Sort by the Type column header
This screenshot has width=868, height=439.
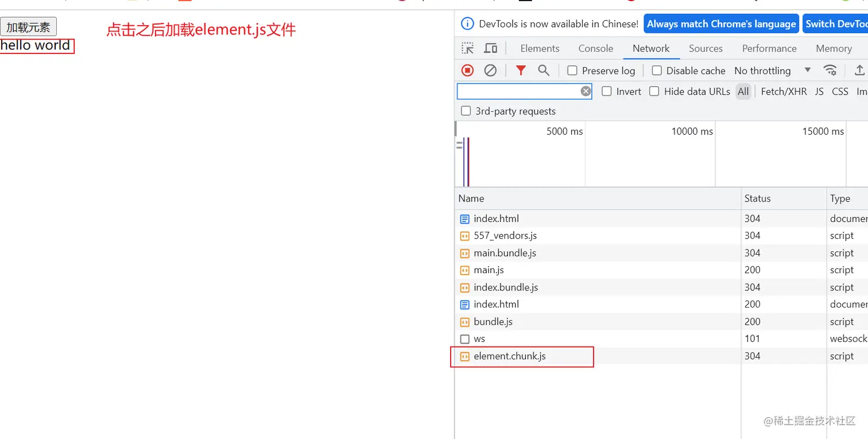click(x=847, y=199)
